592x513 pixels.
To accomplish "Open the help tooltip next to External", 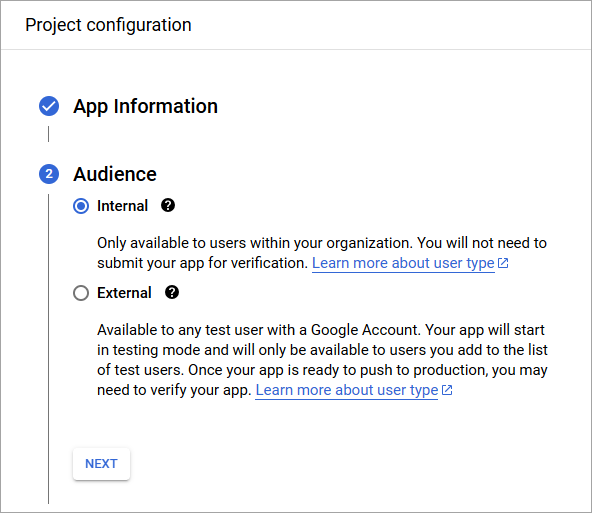I will point(172,293).
